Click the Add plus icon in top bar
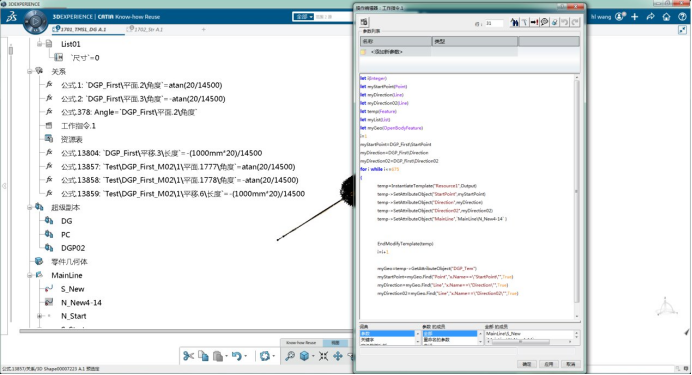692x375 pixels. 635,17
